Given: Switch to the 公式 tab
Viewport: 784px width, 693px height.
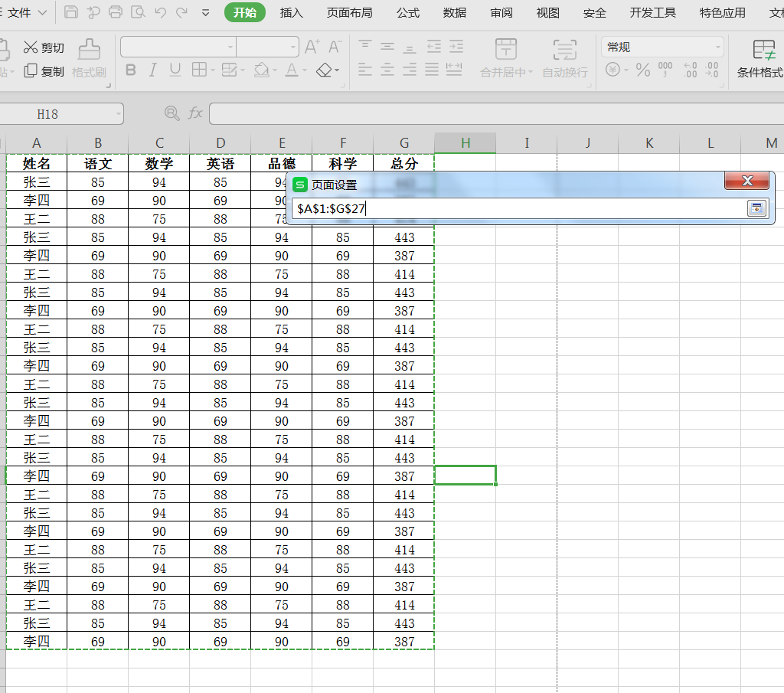Looking at the screenshot, I should tap(408, 12).
